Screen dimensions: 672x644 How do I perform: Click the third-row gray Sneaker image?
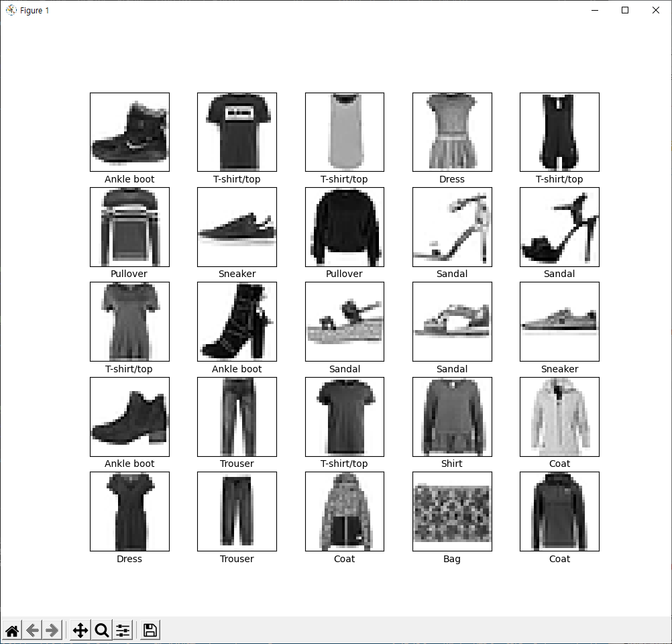559,321
